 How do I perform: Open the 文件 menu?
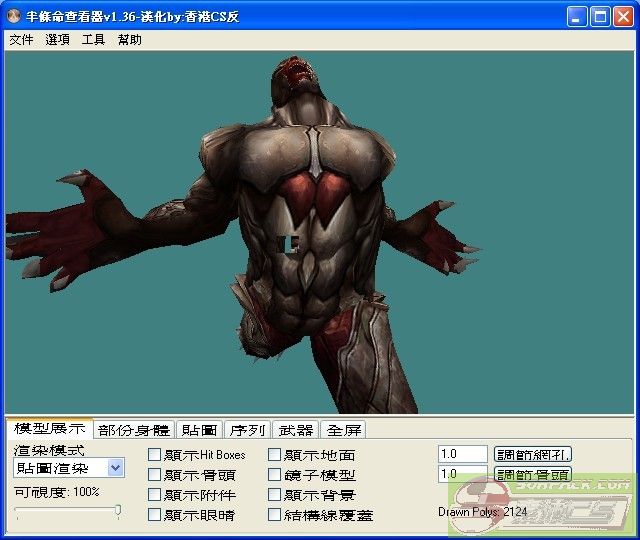[21, 40]
